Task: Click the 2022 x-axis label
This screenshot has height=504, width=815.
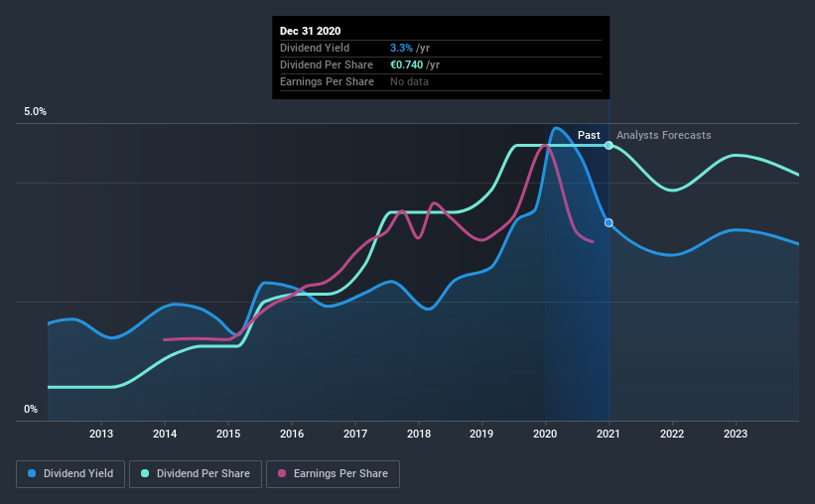Action: pos(672,434)
